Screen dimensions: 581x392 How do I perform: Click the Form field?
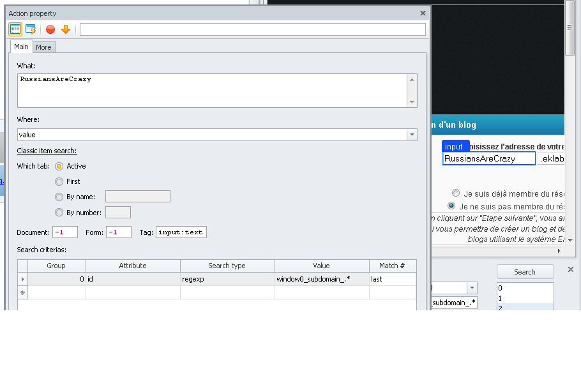119,232
